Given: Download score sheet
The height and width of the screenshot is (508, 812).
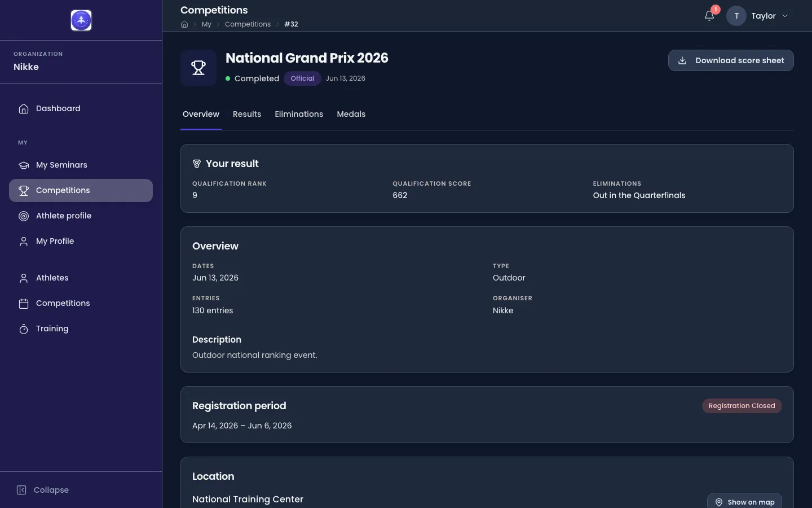Looking at the screenshot, I should pos(731,60).
